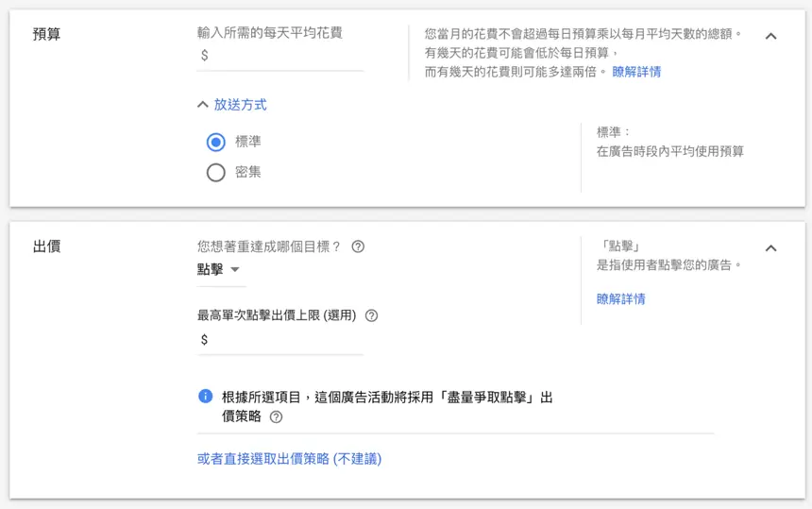Click the blue info icon near 根據所選項目
Image resolution: width=812 pixels, height=509 pixels.
coord(205,397)
